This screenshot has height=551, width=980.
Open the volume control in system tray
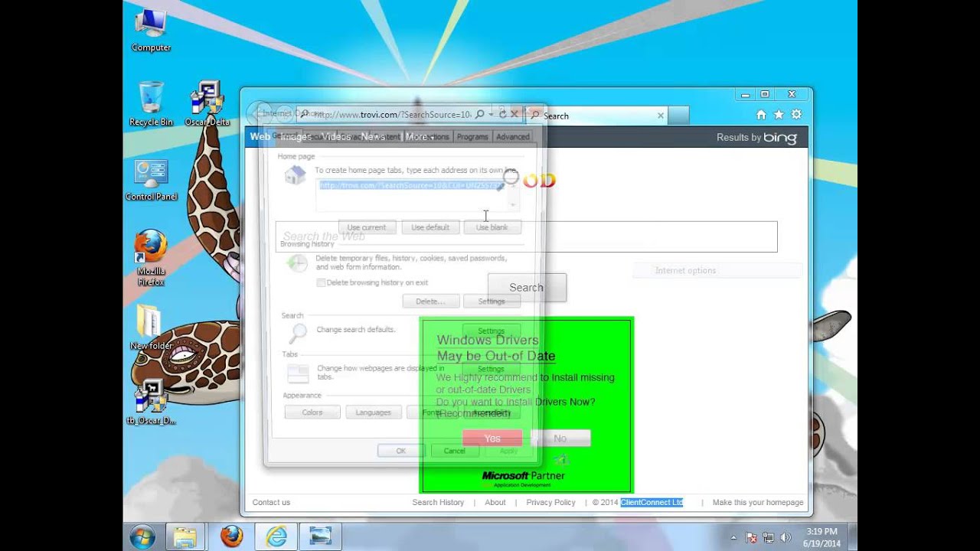(x=785, y=537)
